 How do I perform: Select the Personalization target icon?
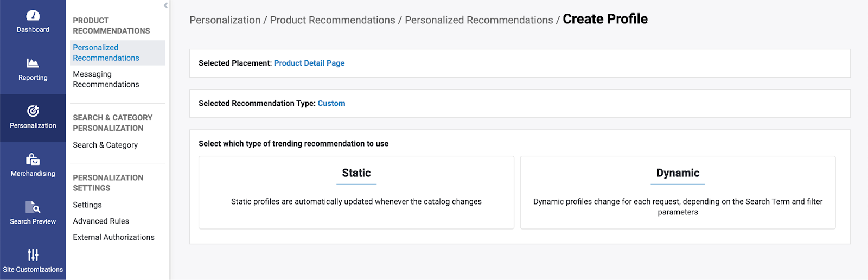tap(33, 111)
